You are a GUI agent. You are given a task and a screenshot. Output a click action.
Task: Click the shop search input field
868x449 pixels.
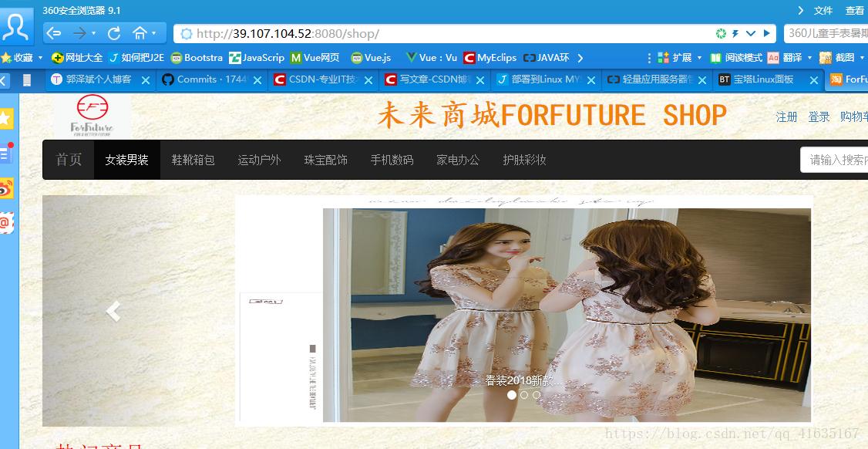point(836,159)
